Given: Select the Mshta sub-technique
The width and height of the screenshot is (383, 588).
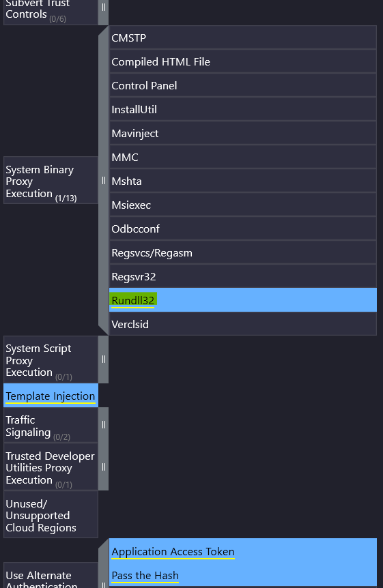Looking at the screenshot, I should [x=243, y=181].
